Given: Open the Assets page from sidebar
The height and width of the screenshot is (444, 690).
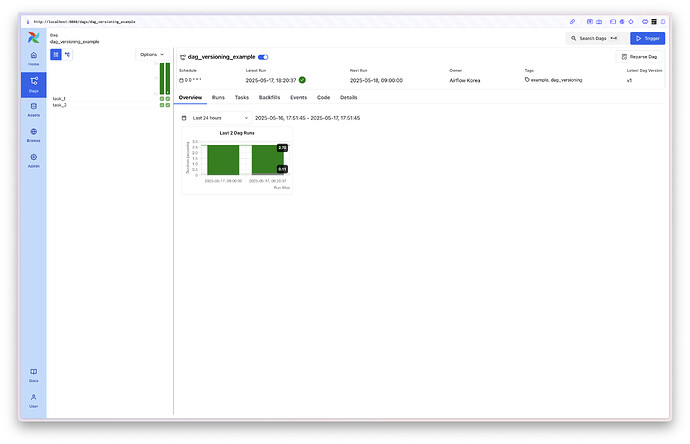Looking at the screenshot, I should tap(34, 107).
